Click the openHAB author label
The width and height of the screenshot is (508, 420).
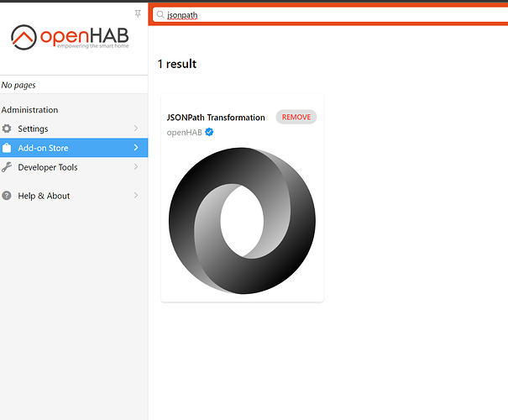(185, 133)
